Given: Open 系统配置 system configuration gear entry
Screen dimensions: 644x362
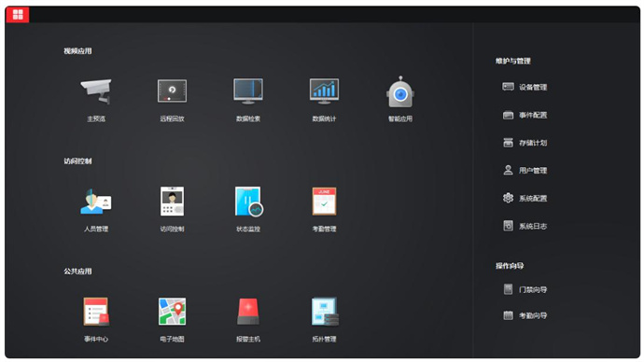Looking at the screenshot, I should click(x=525, y=198).
